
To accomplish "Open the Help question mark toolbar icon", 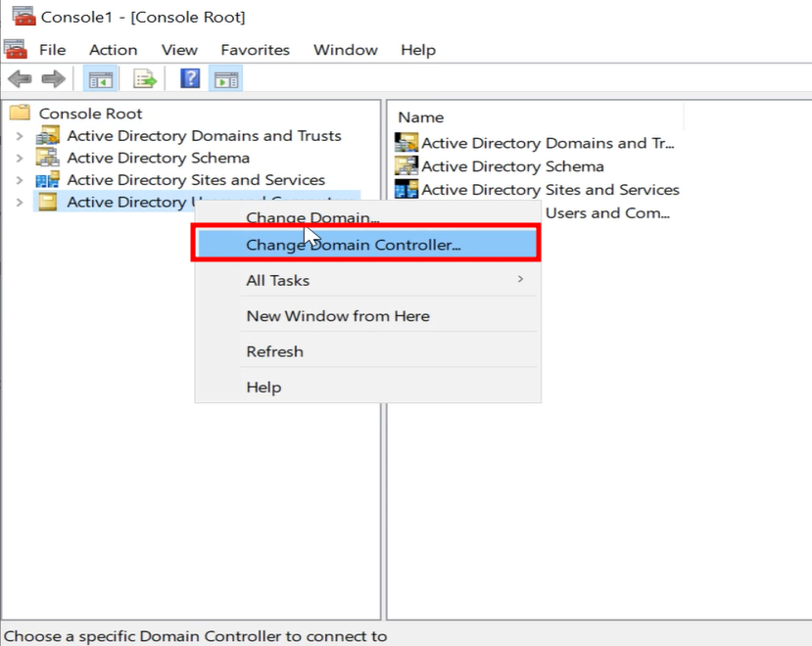I will tap(190, 78).
